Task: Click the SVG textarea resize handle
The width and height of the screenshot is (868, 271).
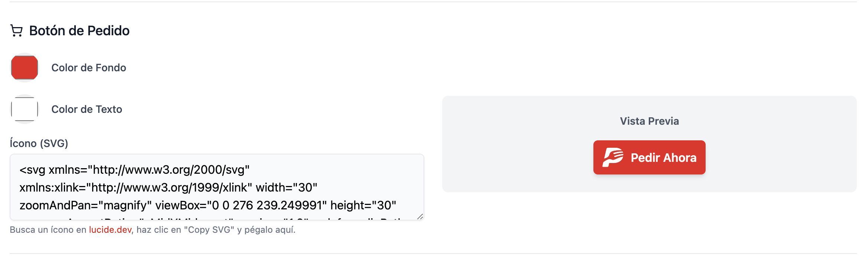Action: [420, 216]
